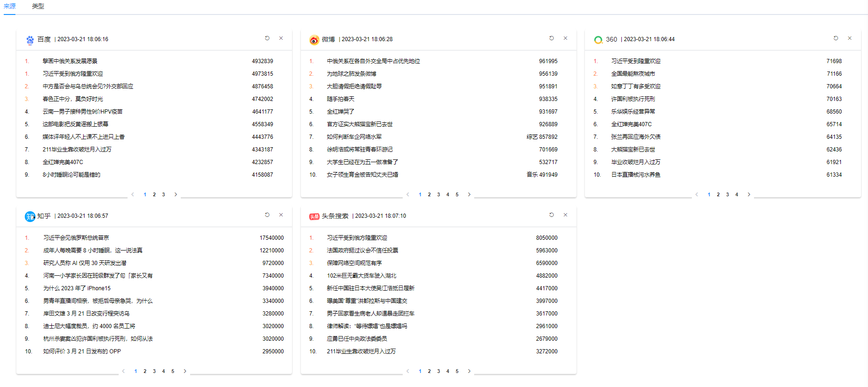Open 360 topic 张兰再回应海外欠债
The height and width of the screenshot is (387, 868).
[x=636, y=137]
